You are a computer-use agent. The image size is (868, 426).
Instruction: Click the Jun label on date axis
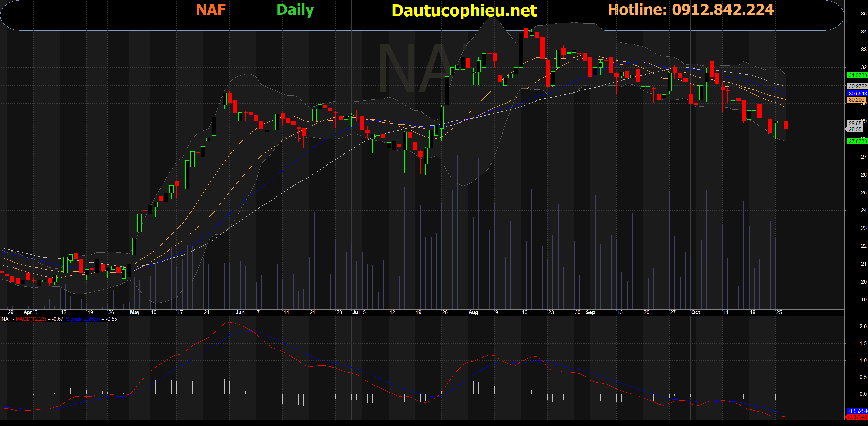coord(240,312)
